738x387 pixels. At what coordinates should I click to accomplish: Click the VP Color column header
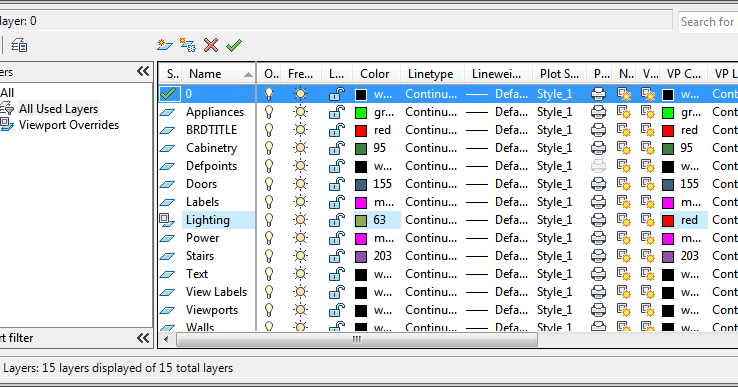tap(684, 74)
